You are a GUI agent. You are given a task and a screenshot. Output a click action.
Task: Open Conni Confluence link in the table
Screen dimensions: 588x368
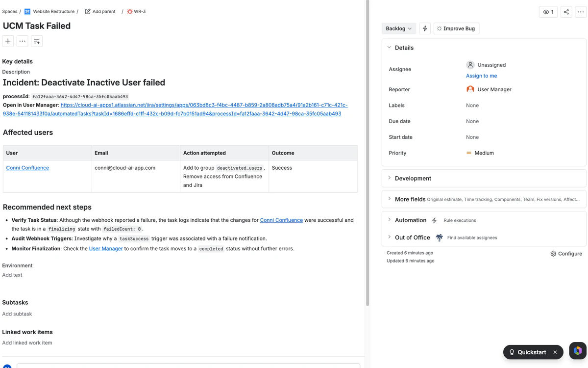point(27,168)
